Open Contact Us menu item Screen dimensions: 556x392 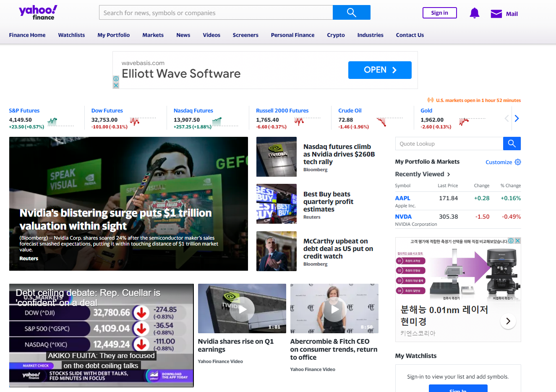410,35
